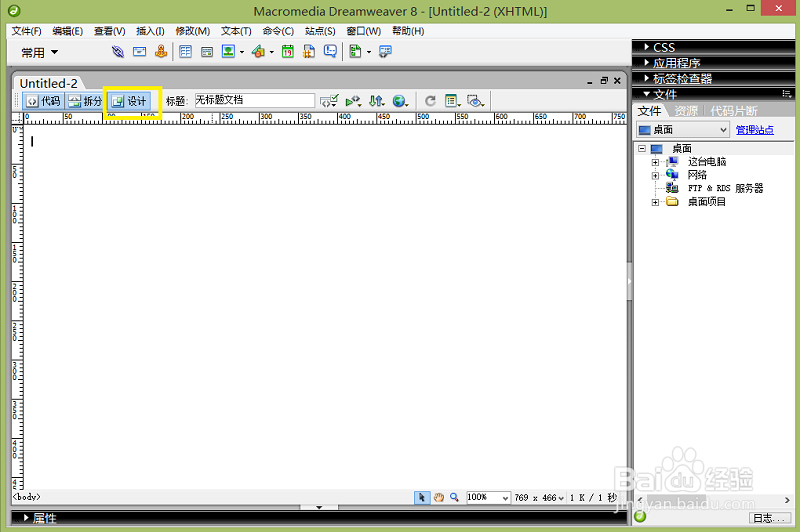This screenshot has width=800, height=532.
Task: Open the 769 x 466 window size dropdown
Action: click(539, 497)
